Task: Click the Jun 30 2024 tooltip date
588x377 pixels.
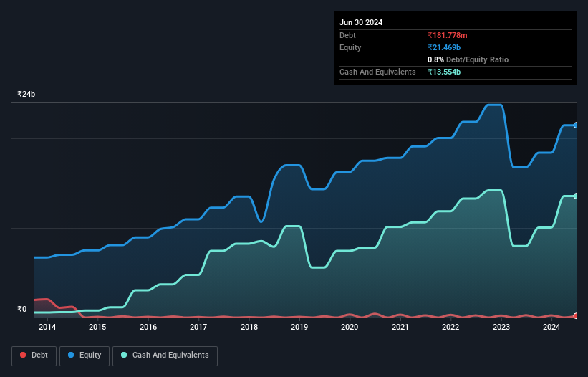Action: pos(361,22)
